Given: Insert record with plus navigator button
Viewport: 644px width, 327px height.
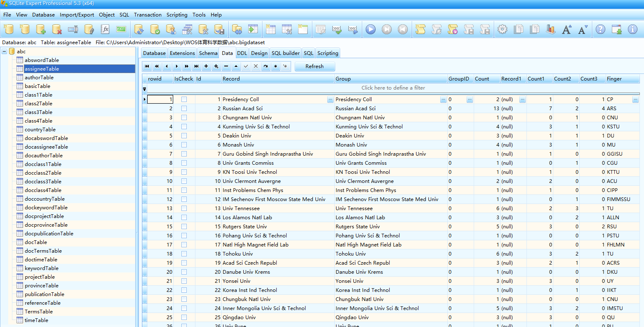Looking at the screenshot, I should 207,66.
